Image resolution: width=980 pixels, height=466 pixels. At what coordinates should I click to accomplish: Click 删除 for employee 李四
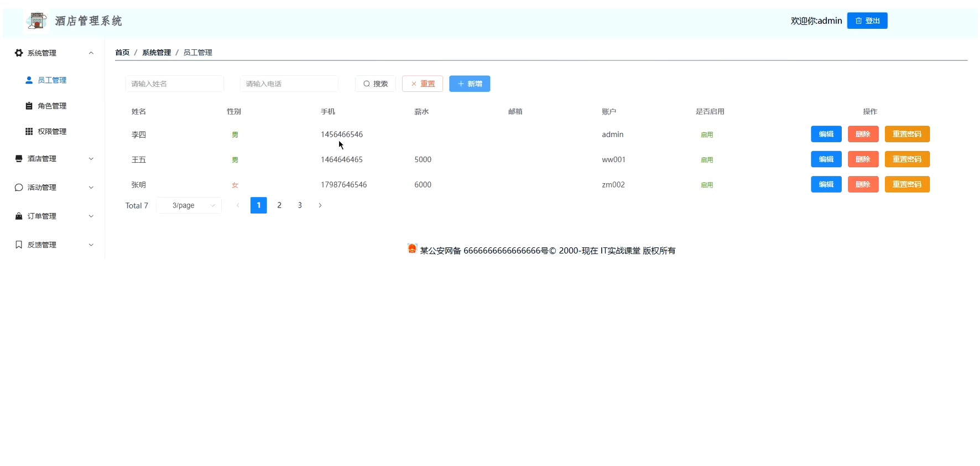[863, 134]
